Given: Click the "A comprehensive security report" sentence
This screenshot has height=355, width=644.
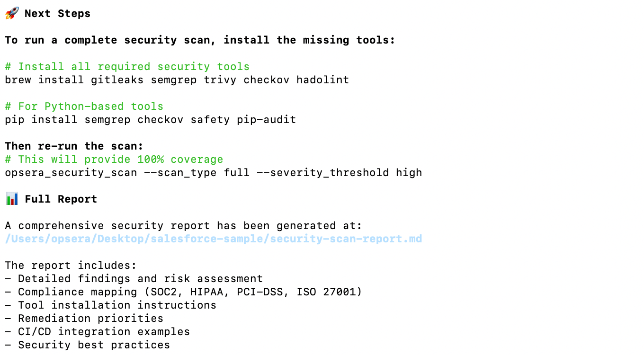Looking at the screenshot, I should point(183,226).
